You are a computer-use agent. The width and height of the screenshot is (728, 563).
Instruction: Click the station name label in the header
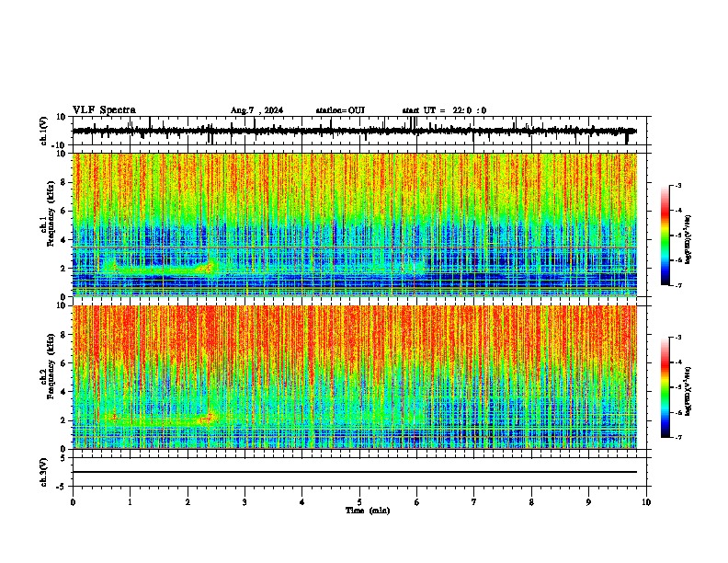[x=340, y=110]
